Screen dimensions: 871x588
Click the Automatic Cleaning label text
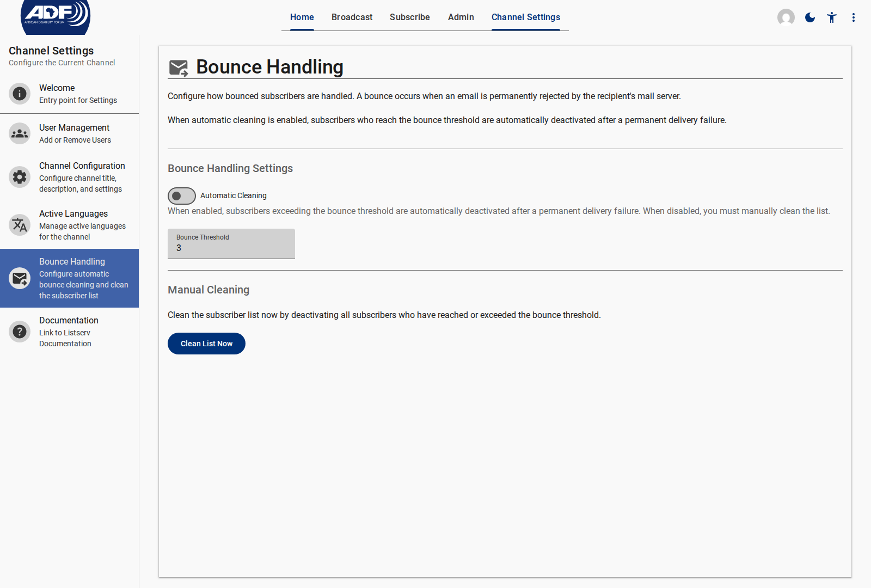point(234,195)
